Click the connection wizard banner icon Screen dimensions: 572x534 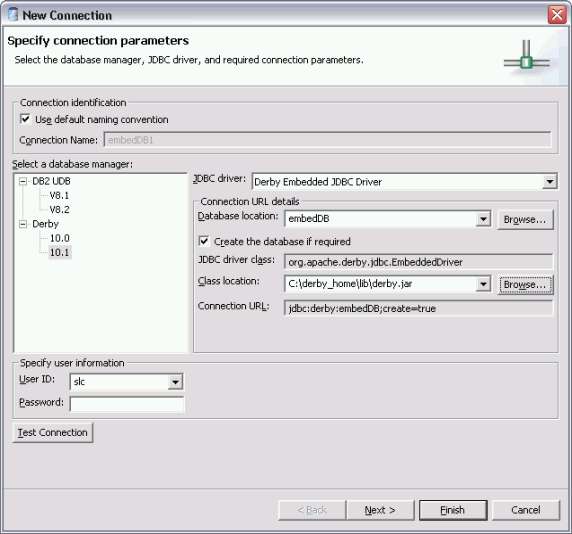[526, 58]
